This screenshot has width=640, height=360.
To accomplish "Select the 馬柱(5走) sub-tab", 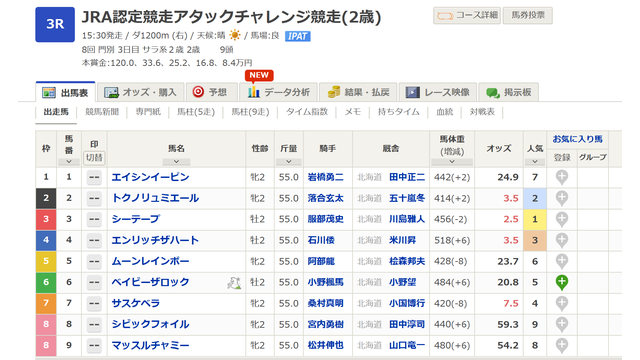I will click(x=196, y=112).
